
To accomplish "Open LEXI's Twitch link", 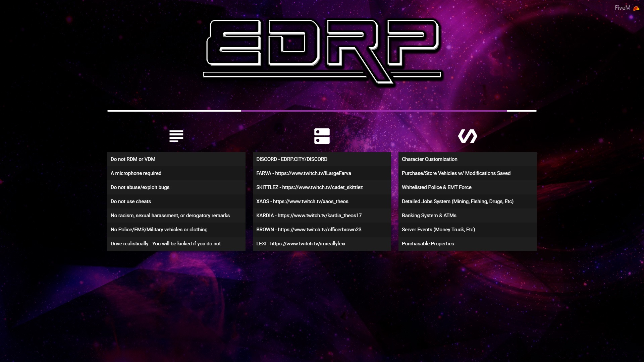I will pos(322,244).
